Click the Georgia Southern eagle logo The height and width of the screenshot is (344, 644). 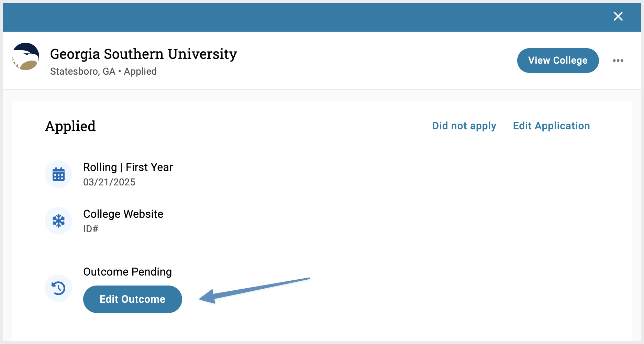point(26,56)
